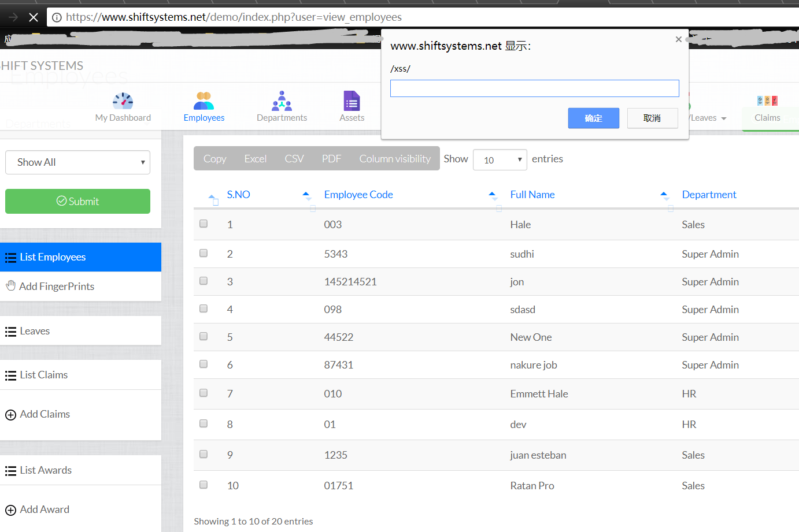Tick checkbox for employee Hale row
This screenshot has height=532, width=799.
204,224
